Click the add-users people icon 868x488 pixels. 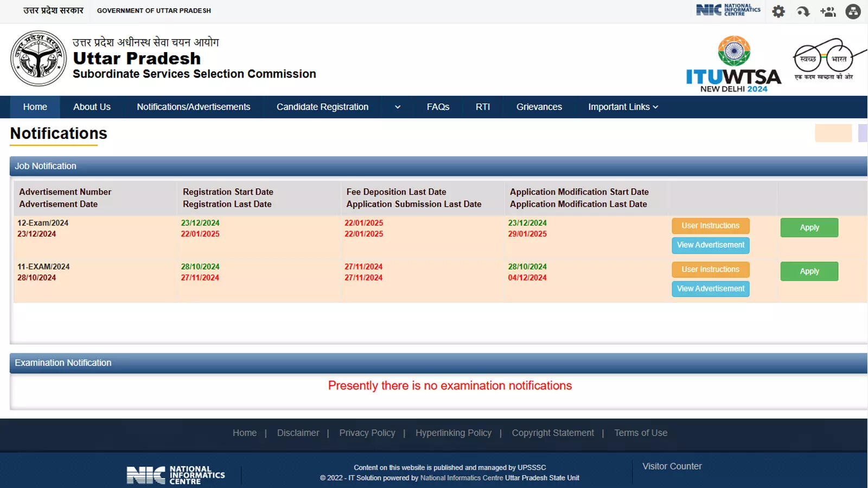point(828,11)
